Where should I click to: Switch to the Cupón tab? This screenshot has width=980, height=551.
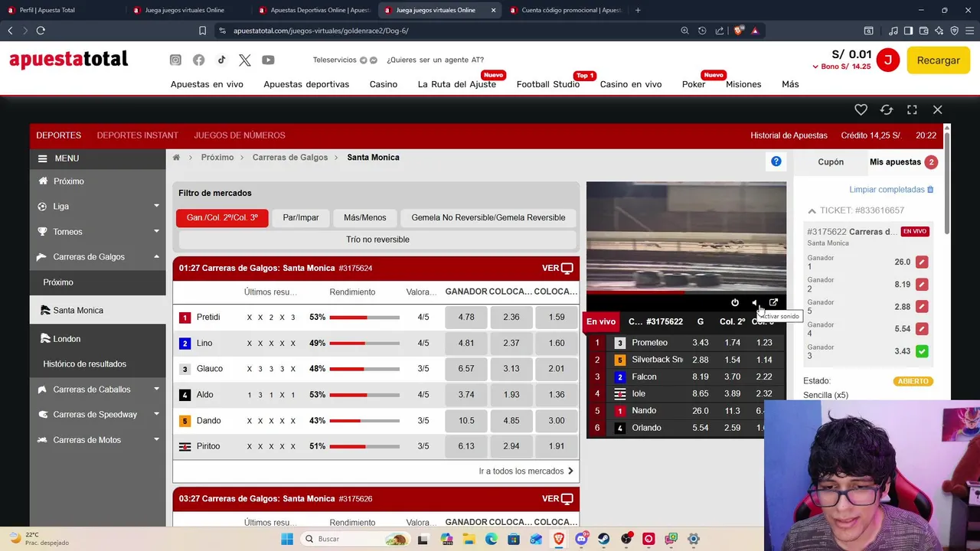point(831,162)
